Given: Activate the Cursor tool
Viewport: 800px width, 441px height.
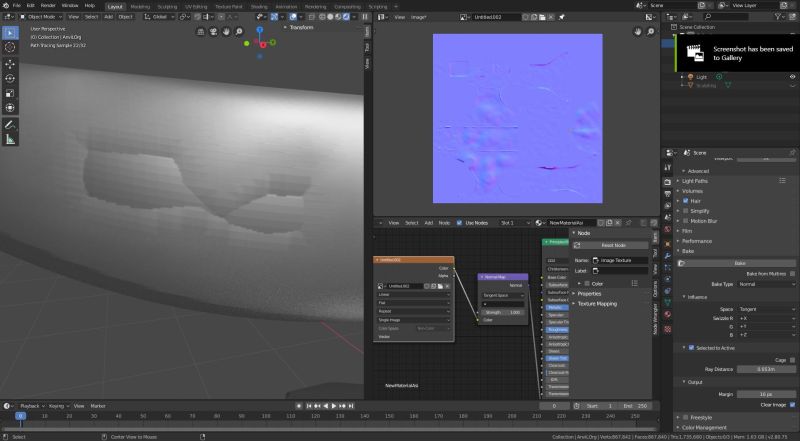Looking at the screenshot, I should (x=10, y=47).
